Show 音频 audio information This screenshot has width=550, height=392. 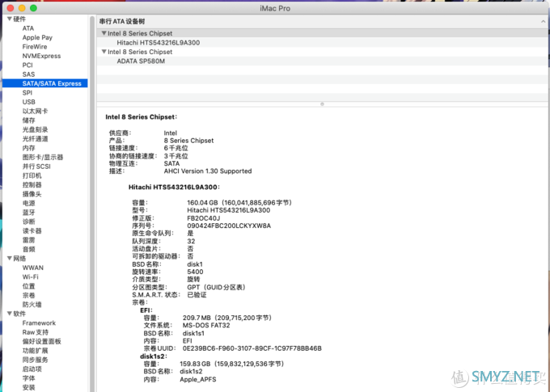29,249
